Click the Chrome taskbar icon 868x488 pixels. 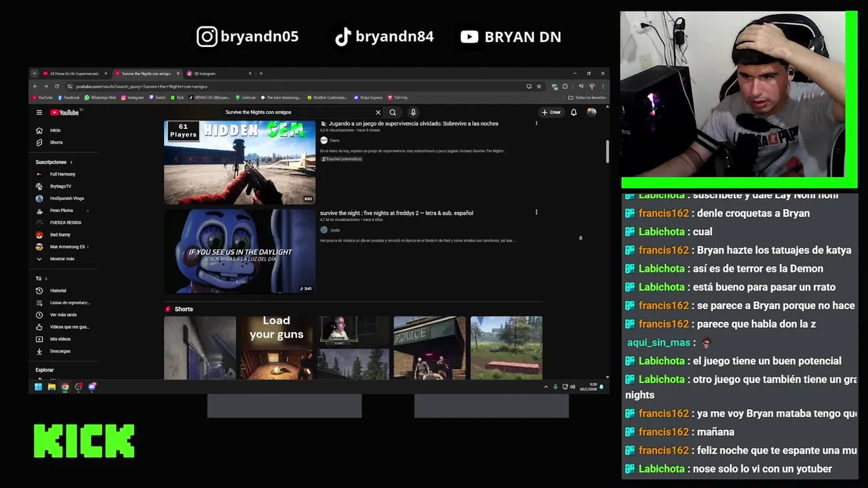point(65,387)
